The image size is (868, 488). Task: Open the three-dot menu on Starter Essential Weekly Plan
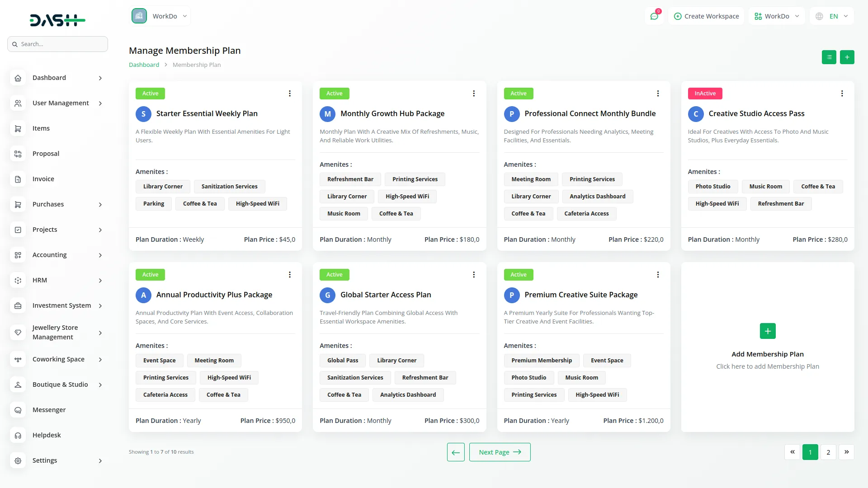click(x=290, y=94)
